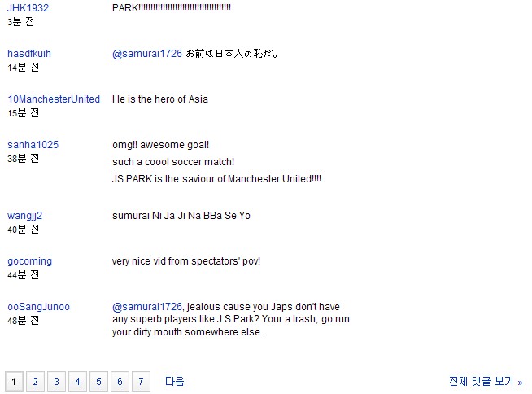Open gocoming's profile
The width and height of the screenshot is (532, 394).
click(x=30, y=261)
